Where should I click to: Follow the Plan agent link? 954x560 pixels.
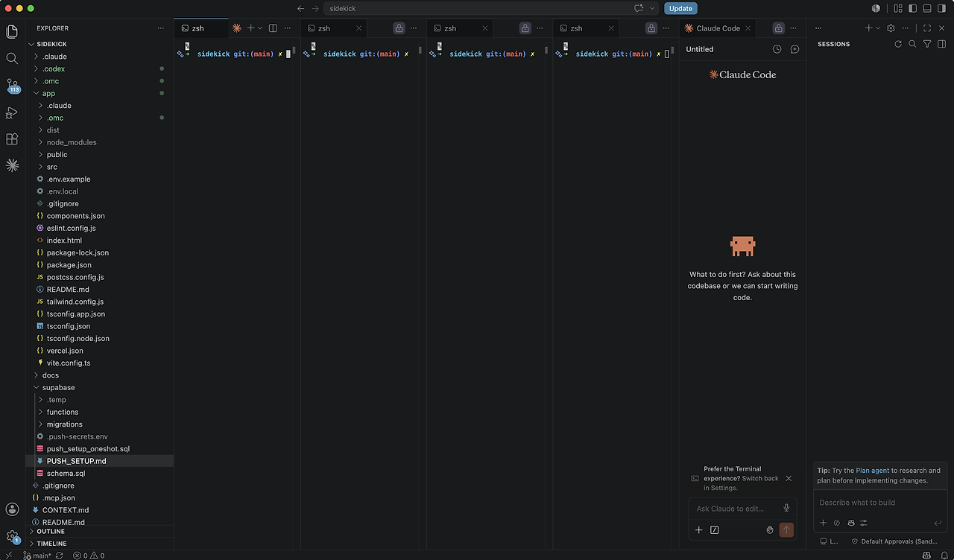872,471
